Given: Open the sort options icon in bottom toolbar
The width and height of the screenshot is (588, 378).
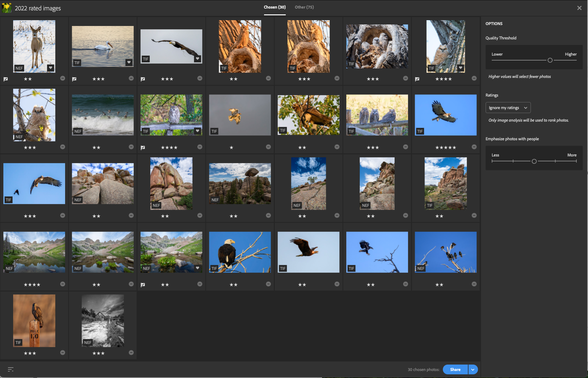Looking at the screenshot, I should pos(10,369).
